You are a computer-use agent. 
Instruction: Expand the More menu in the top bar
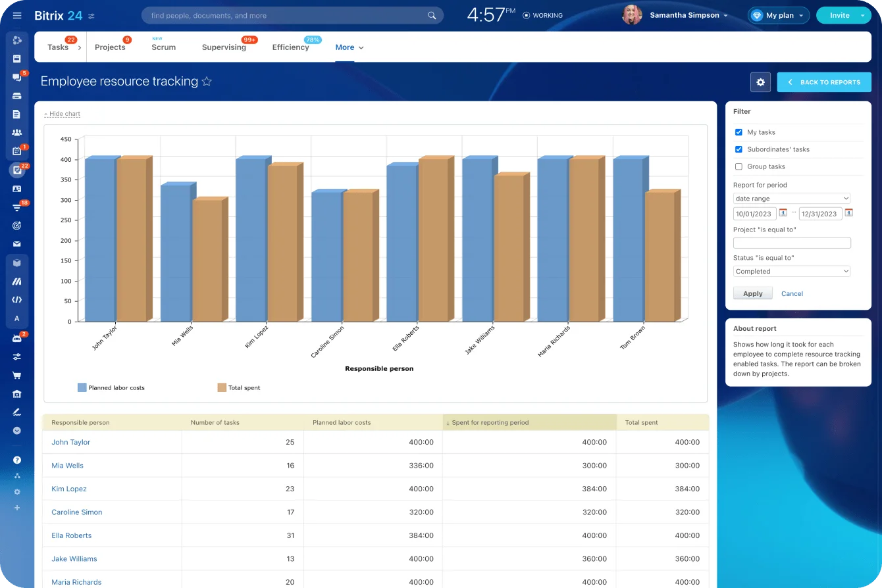coord(349,47)
